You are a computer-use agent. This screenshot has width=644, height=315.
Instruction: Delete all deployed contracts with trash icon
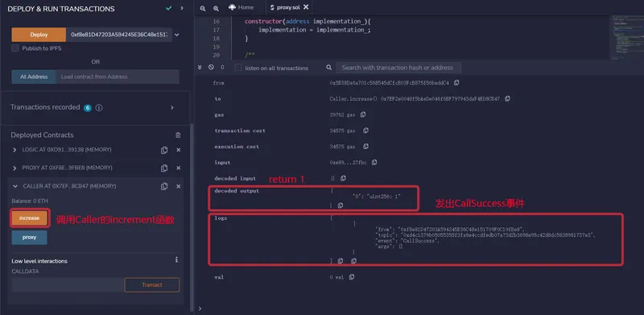pyautogui.click(x=178, y=135)
